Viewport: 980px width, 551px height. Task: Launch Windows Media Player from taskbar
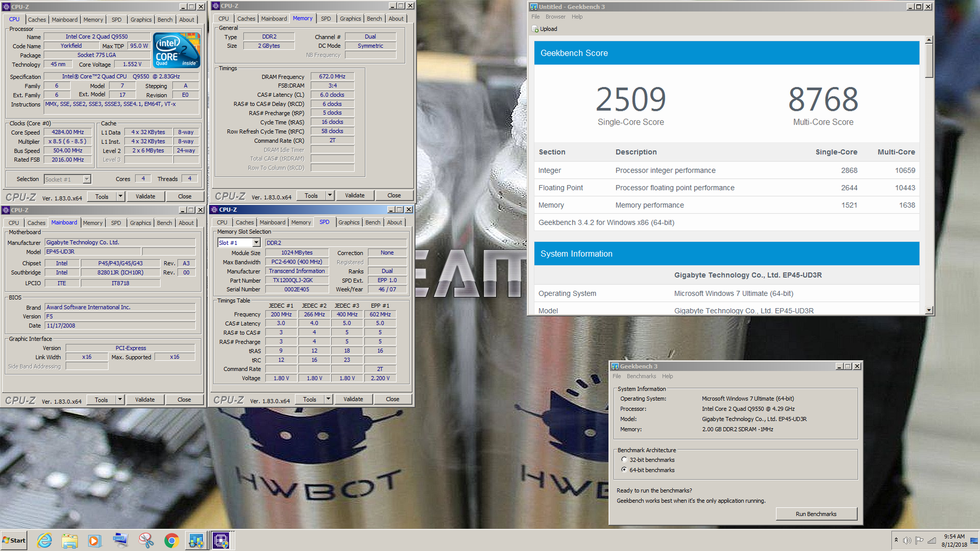tap(95, 540)
